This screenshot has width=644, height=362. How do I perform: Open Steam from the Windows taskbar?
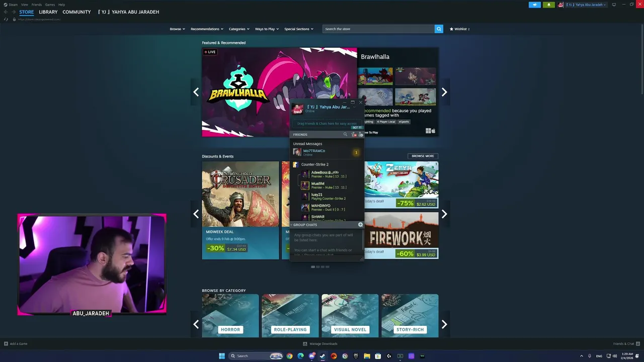point(323,356)
